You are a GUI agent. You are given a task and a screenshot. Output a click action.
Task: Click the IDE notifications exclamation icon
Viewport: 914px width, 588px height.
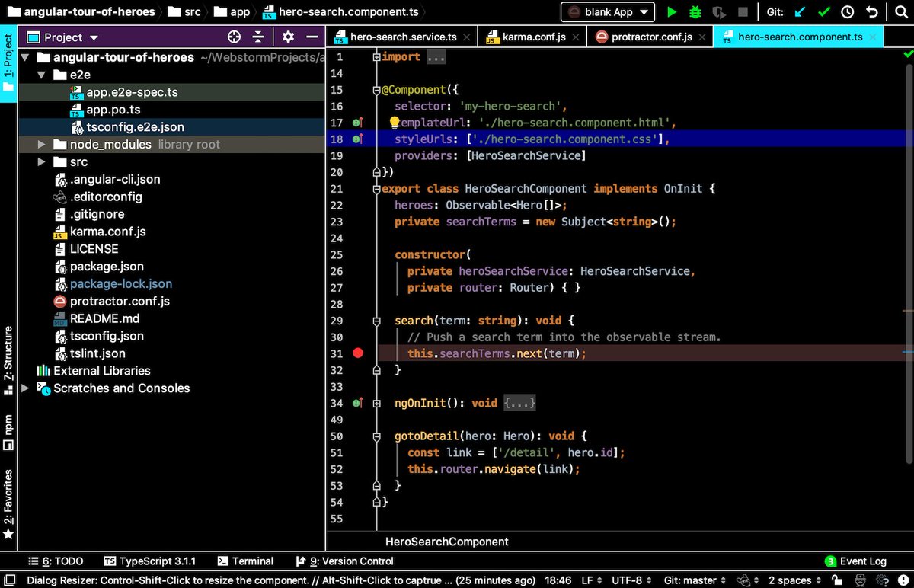[903, 580]
